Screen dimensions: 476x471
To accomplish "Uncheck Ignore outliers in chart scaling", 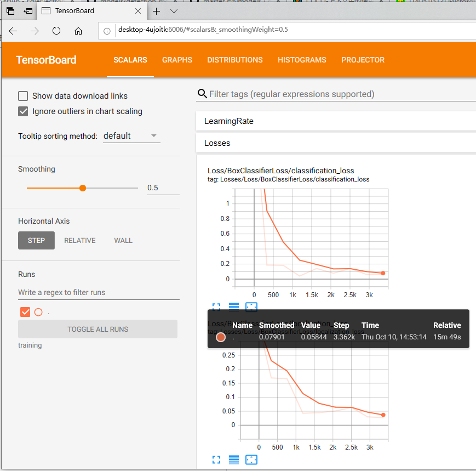I will click(x=23, y=111).
